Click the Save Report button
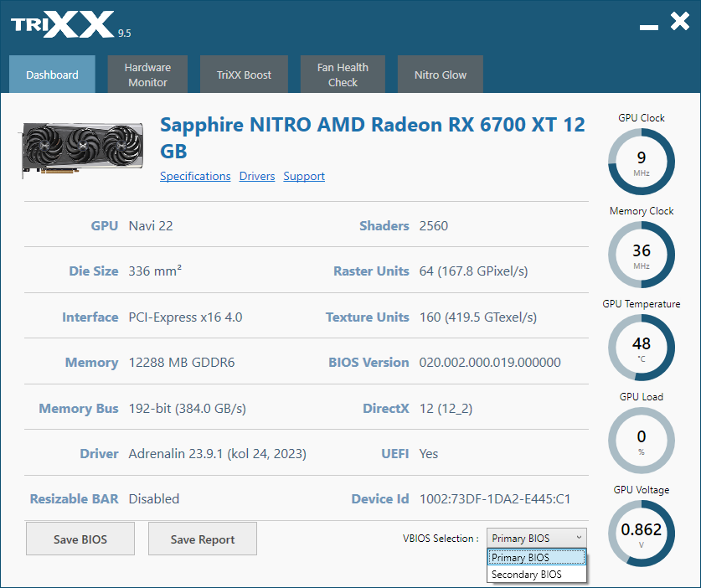The width and height of the screenshot is (701, 588). click(203, 539)
